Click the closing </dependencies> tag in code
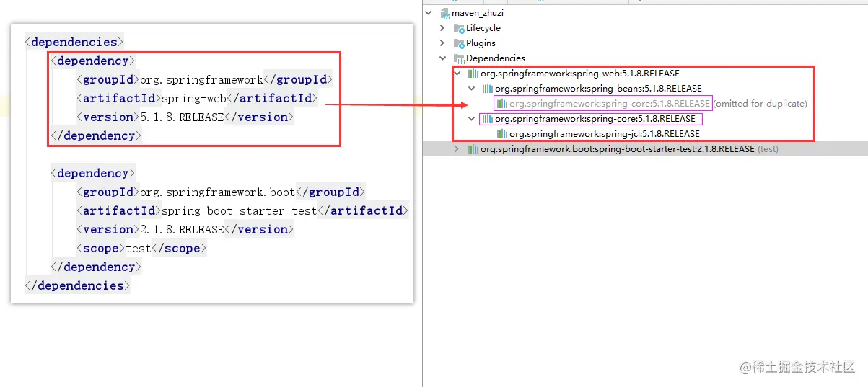Screen dimensions: 868x387 (x=77, y=285)
